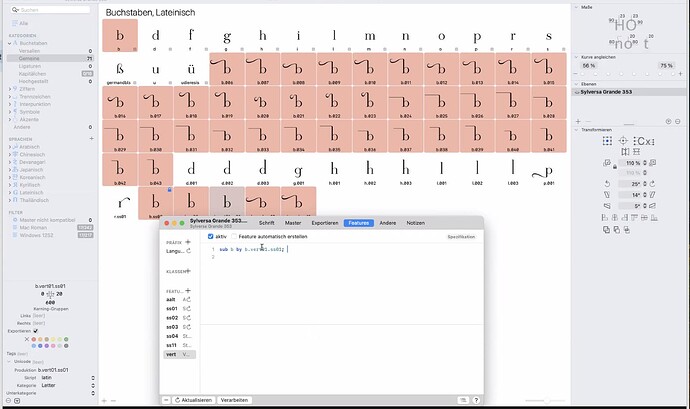
Task: Click the Verarbeiten button
Action: (234, 400)
